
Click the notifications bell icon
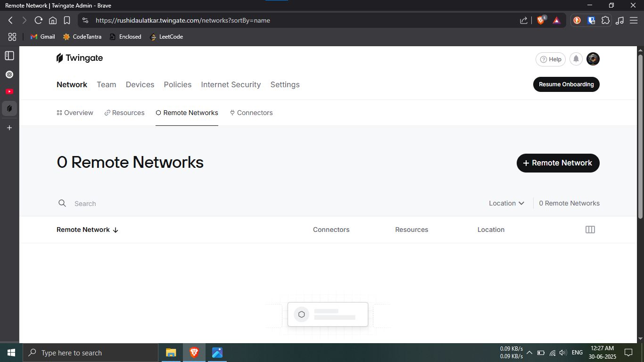pyautogui.click(x=576, y=59)
